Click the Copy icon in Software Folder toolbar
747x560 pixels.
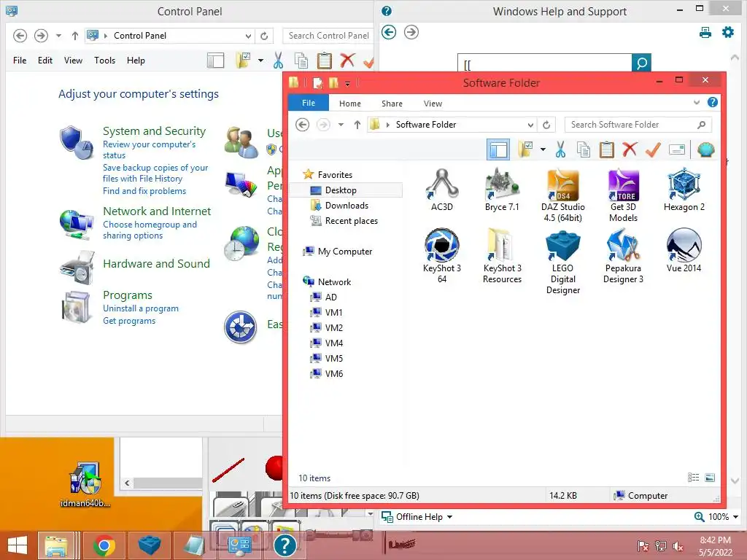(x=584, y=149)
